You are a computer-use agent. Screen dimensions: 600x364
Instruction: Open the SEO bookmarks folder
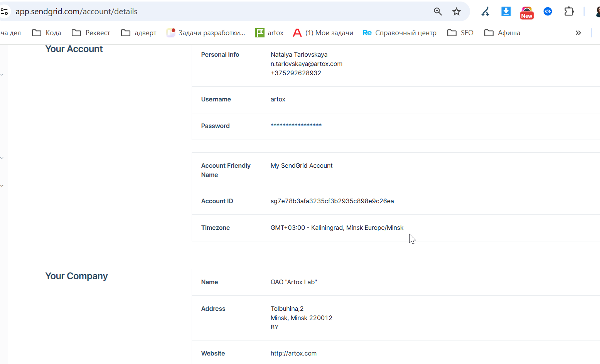460,33
